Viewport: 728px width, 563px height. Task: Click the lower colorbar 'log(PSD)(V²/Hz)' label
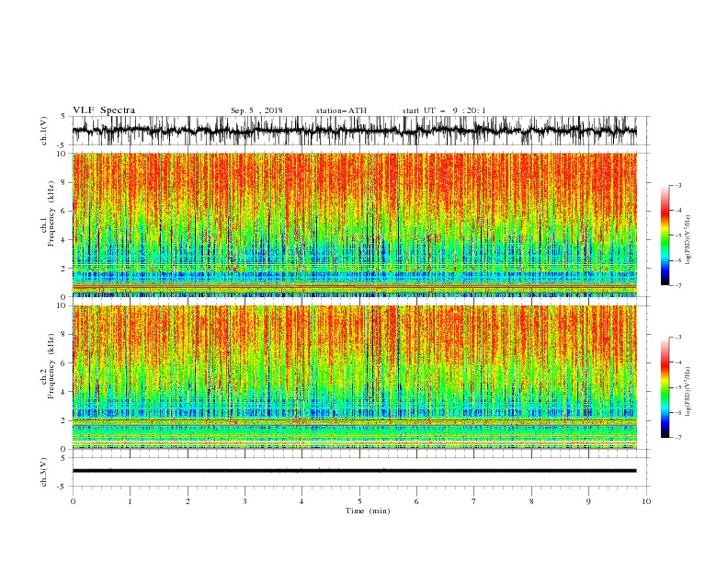coord(688,391)
